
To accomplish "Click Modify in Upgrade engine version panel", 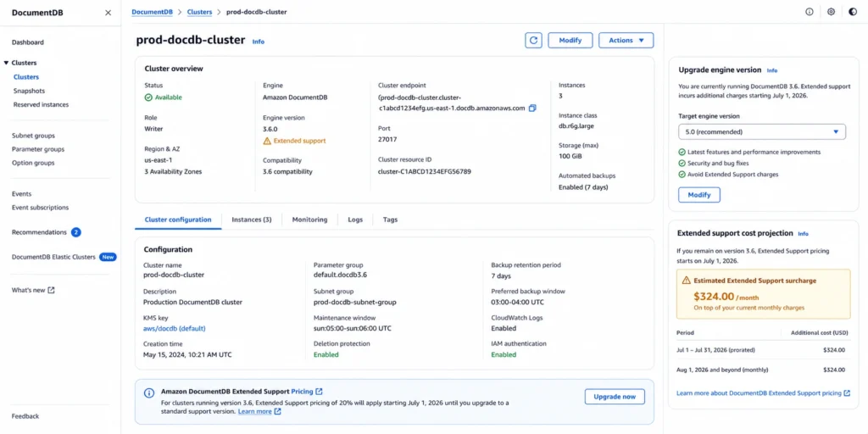I will pos(699,195).
